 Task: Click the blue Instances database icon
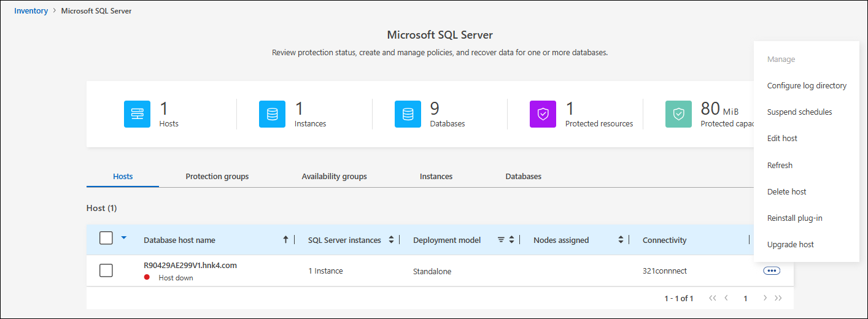272,114
